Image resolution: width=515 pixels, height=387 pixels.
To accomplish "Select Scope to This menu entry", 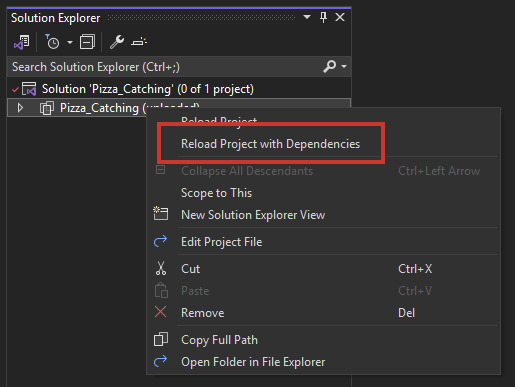I will 216,193.
